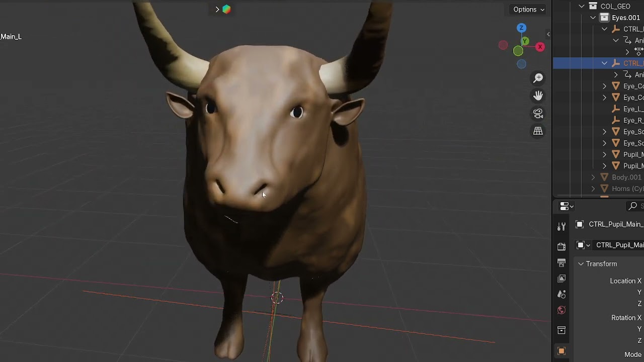This screenshot has width=644, height=362.
Task: Toggle the camera view icon
Action: (538, 114)
